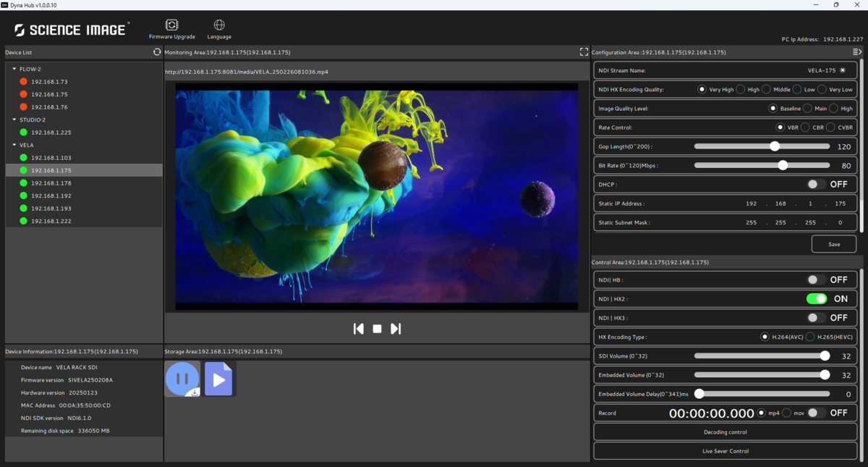The height and width of the screenshot is (467, 868).
Task: Adjust the Bit Rate slider handle
Action: (783, 166)
